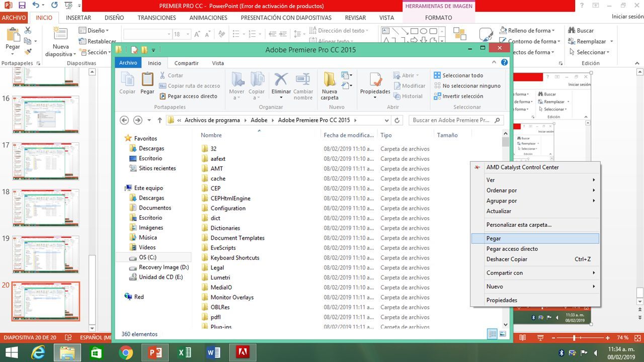Image resolution: width=644 pixels, height=362 pixels.
Task: Click Seleccionar todo in the Explorer ribbon
Action: pos(458,75)
